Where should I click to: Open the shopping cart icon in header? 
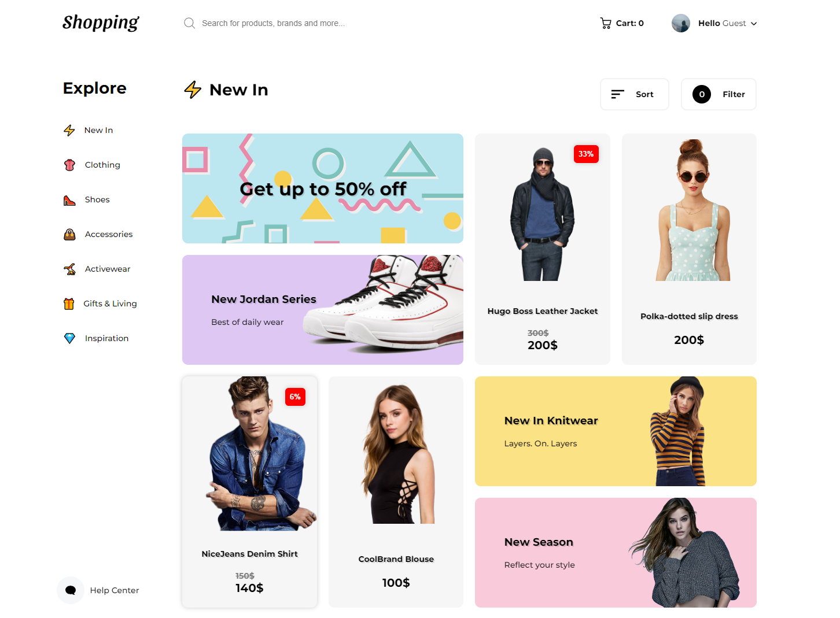[606, 23]
